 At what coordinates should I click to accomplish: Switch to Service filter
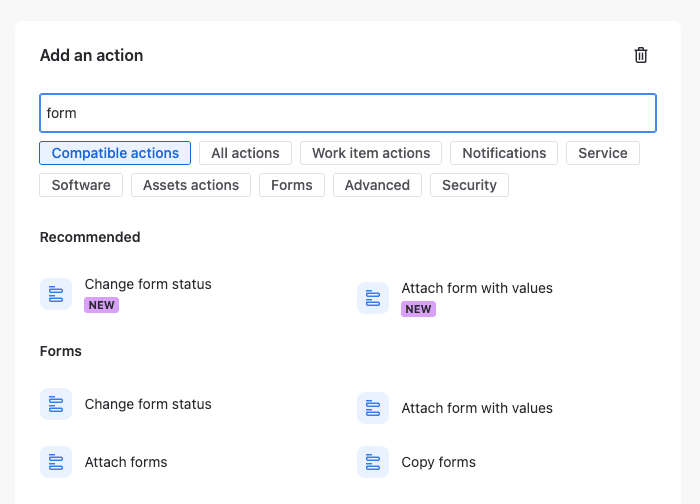pyautogui.click(x=603, y=153)
